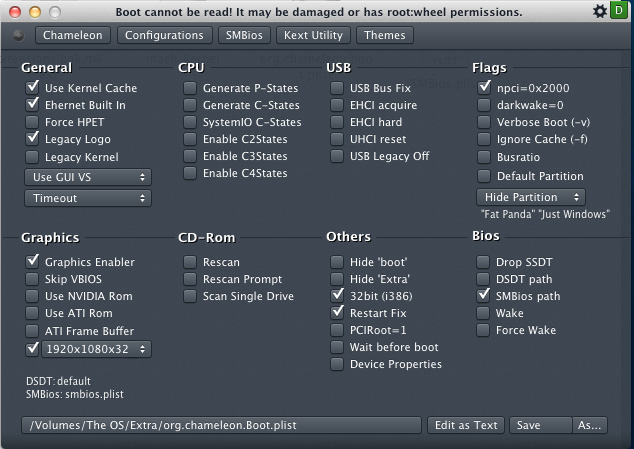The height and width of the screenshot is (449, 634).
Task: Disable the Use Kernel Cache checkbox
Action: [32, 87]
